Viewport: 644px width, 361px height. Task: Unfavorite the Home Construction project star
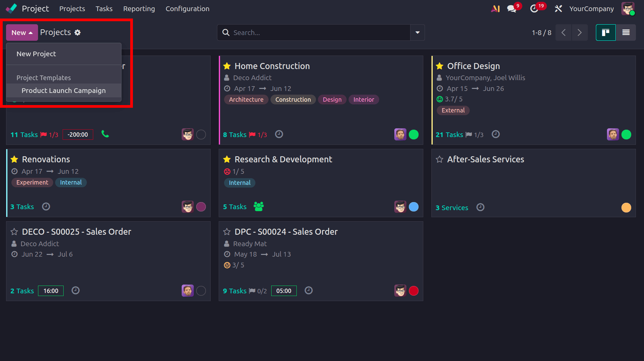tap(227, 66)
